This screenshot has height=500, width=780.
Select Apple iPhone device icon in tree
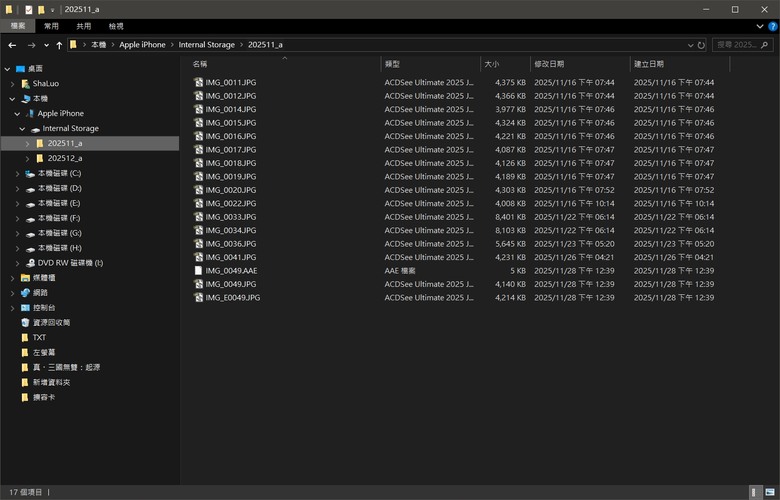click(30, 113)
